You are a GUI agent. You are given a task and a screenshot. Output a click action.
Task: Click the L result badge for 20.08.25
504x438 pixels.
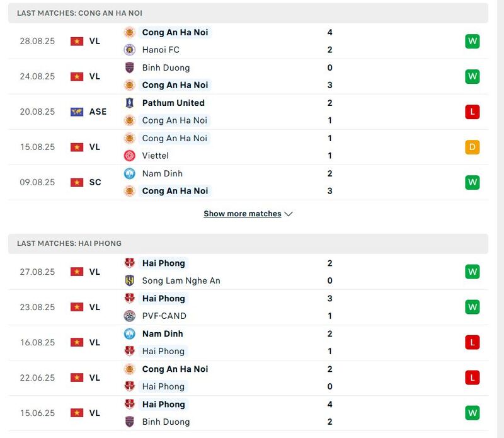[x=472, y=112]
